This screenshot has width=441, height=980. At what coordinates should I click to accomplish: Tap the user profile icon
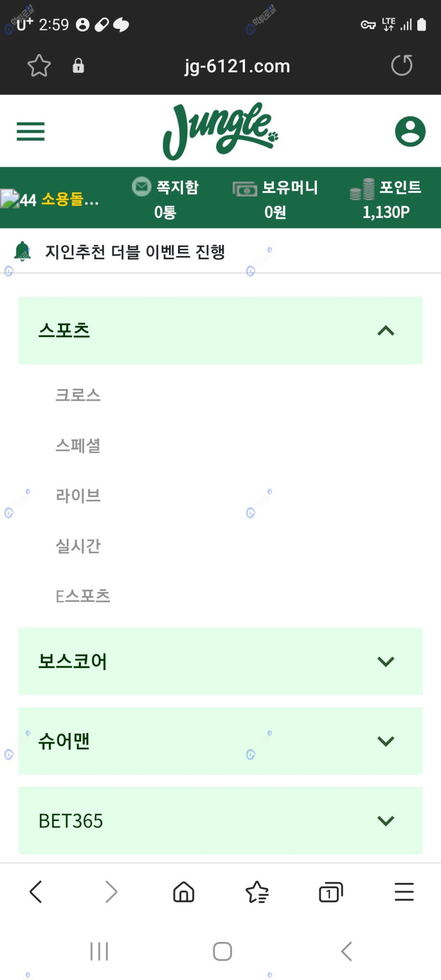point(410,131)
